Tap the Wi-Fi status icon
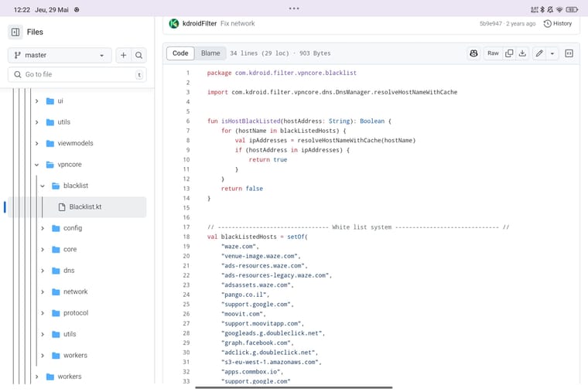Screen dimensions: 588x392 pyautogui.click(x=559, y=10)
